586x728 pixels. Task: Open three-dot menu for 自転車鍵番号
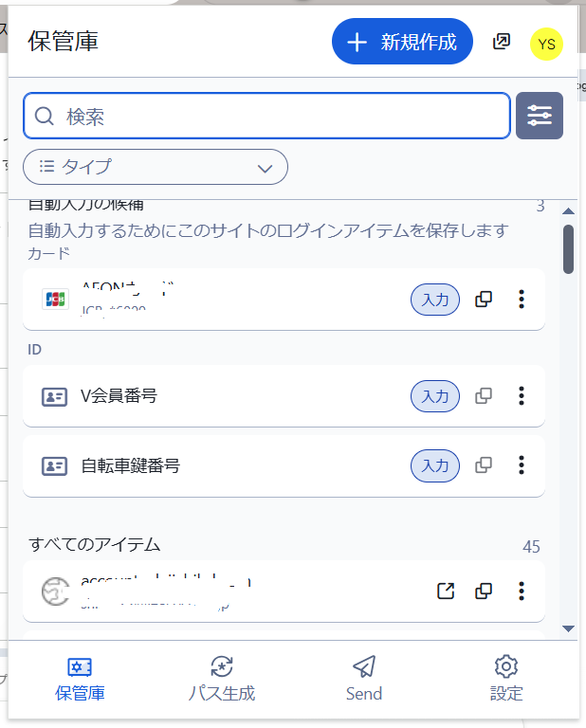tap(522, 465)
